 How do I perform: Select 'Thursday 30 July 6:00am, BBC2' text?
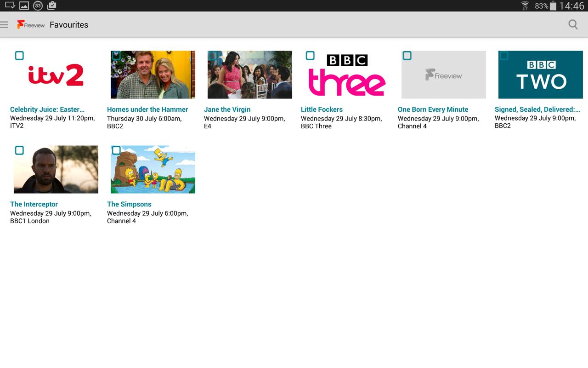pos(144,122)
